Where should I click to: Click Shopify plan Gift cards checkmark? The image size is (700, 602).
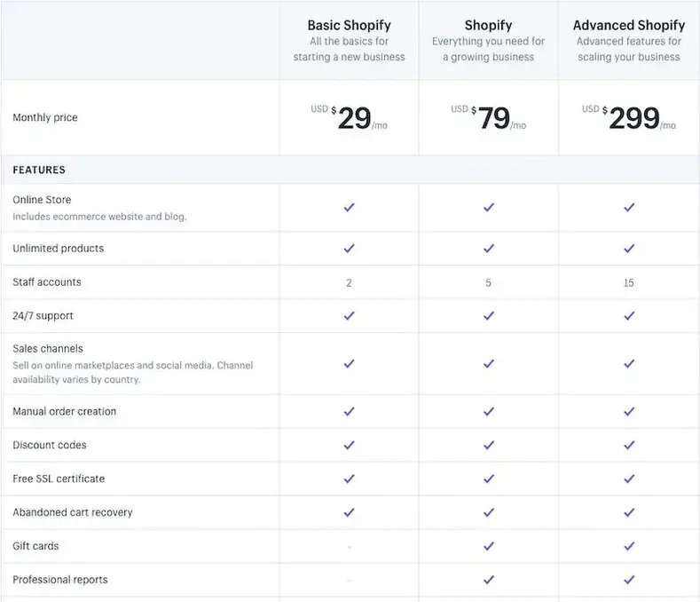pos(489,546)
